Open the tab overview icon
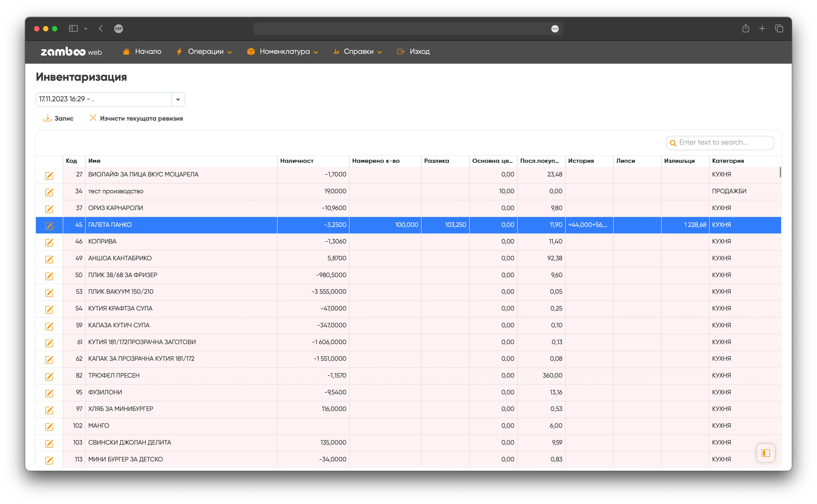The image size is (817, 504). point(779,29)
